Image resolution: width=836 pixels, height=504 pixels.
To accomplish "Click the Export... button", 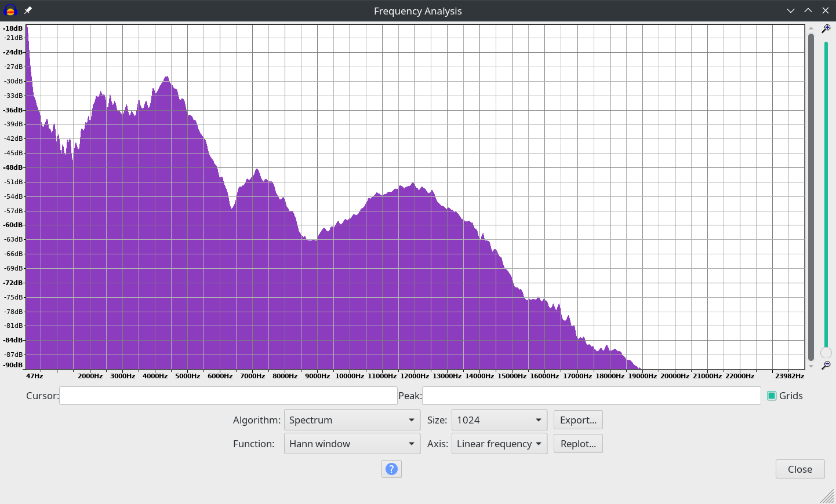I will (578, 420).
